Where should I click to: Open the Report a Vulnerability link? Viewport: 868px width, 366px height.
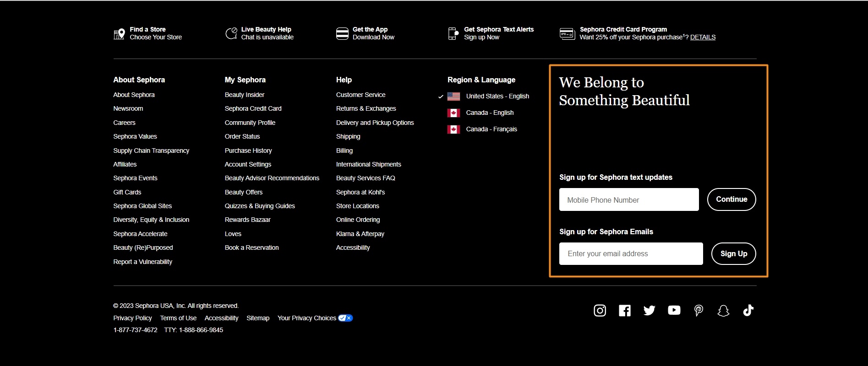click(143, 262)
